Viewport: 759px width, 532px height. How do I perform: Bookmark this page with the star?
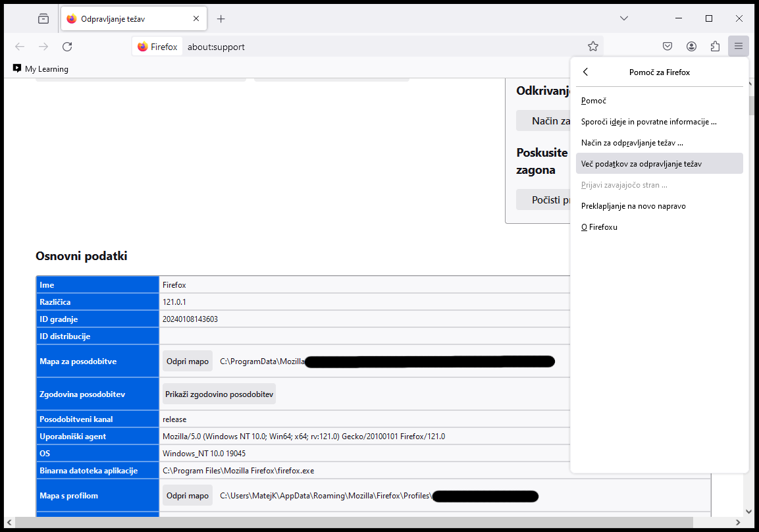pos(593,47)
